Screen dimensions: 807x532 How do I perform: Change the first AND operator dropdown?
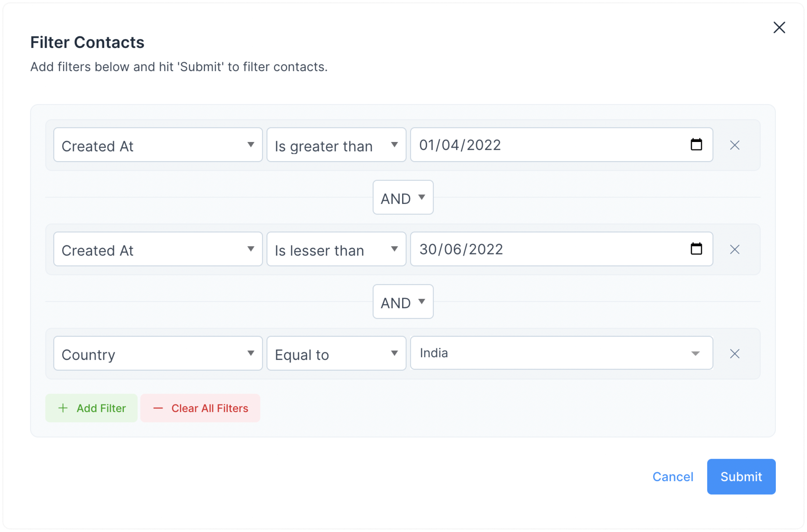pyautogui.click(x=403, y=198)
